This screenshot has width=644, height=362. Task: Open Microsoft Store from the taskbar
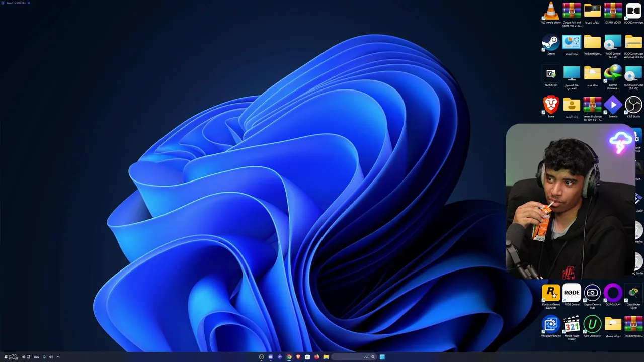(x=307, y=357)
